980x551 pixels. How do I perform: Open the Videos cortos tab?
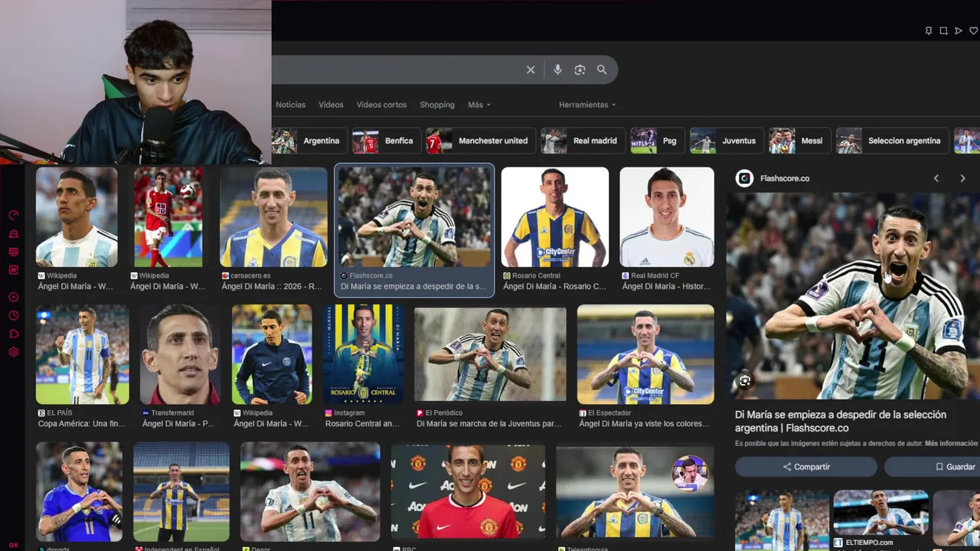(x=381, y=105)
